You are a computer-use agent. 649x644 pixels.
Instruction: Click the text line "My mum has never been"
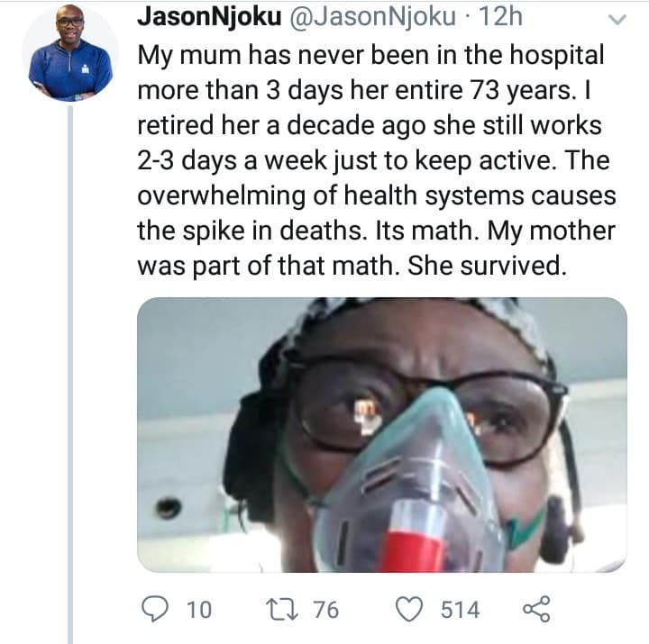(261, 55)
